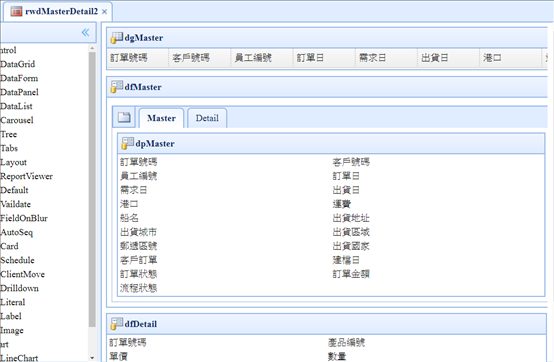The height and width of the screenshot is (362, 554).
Task: Select Schedule in the toolbox
Action: click(17, 260)
